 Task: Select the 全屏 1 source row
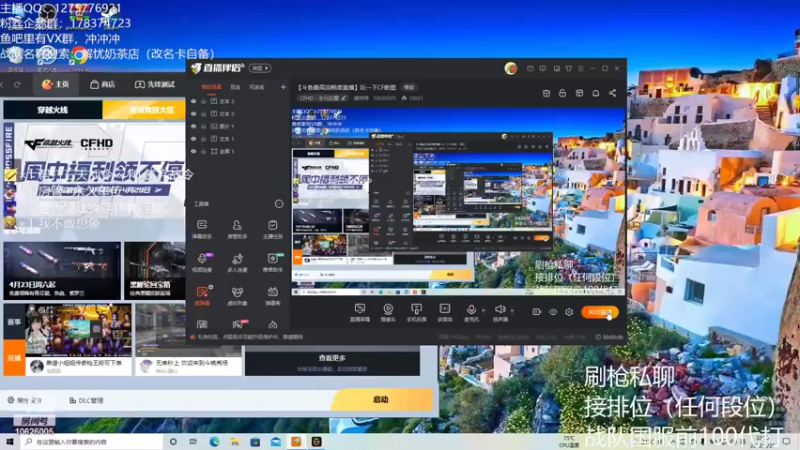click(x=238, y=152)
